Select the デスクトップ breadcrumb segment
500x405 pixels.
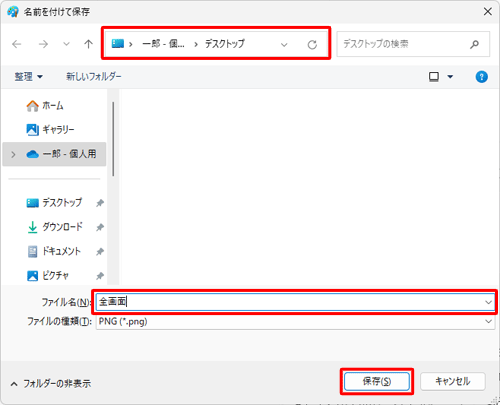coord(225,44)
